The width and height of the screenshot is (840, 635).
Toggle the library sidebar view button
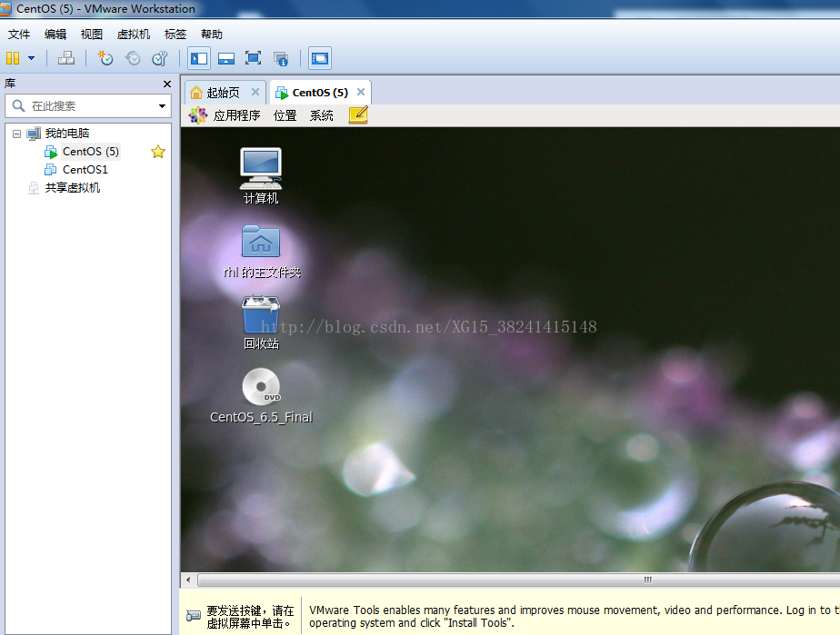pyautogui.click(x=199, y=58)
